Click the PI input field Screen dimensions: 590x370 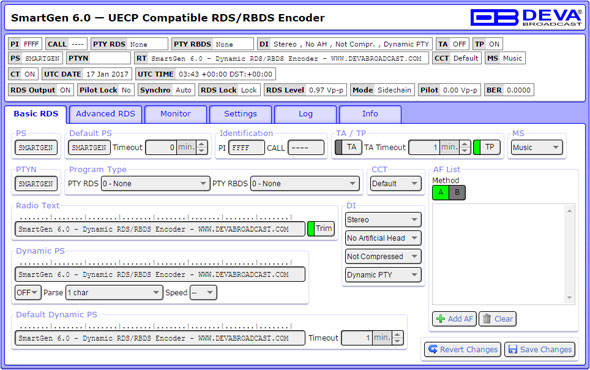[x=246, y=148]
